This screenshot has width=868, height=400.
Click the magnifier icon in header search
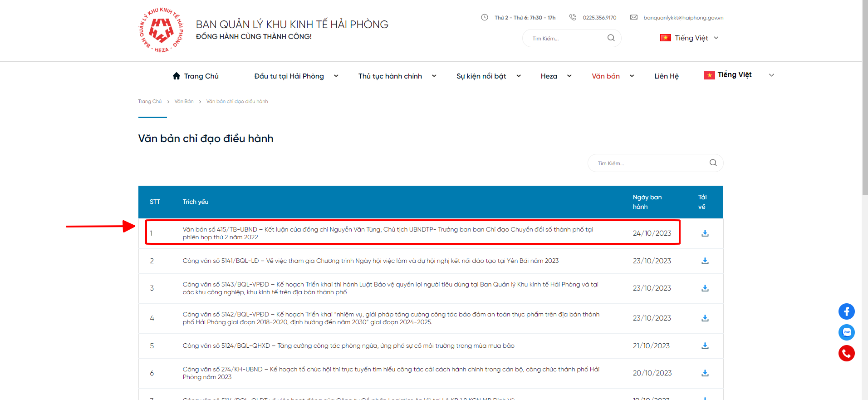pyautogui.click(x=611, y=38)
